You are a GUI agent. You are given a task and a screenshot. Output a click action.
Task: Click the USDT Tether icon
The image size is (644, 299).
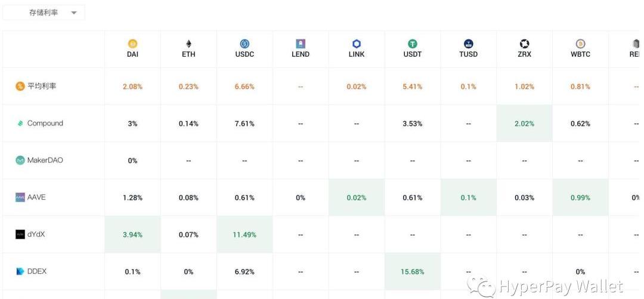(x=412, y=44)
